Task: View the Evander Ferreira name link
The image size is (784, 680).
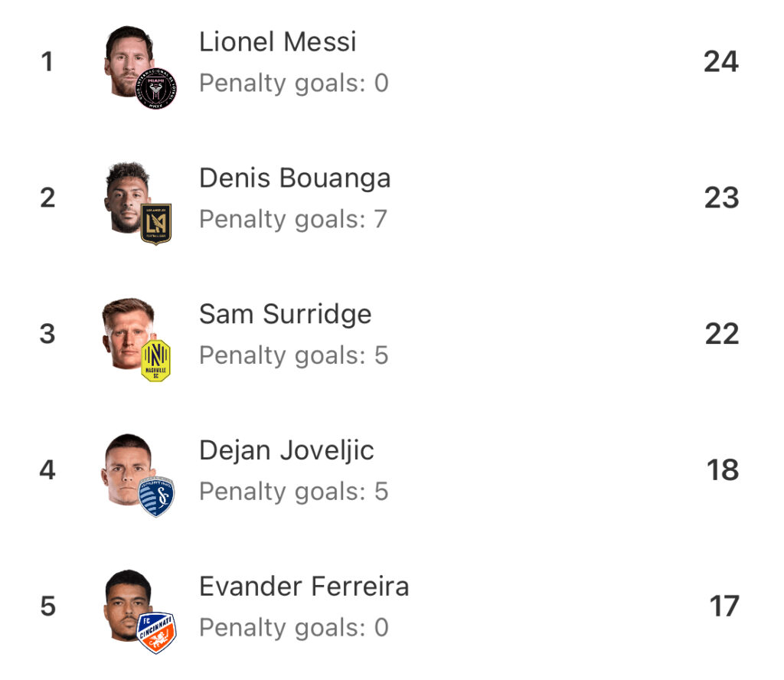Action: (304, 587)
